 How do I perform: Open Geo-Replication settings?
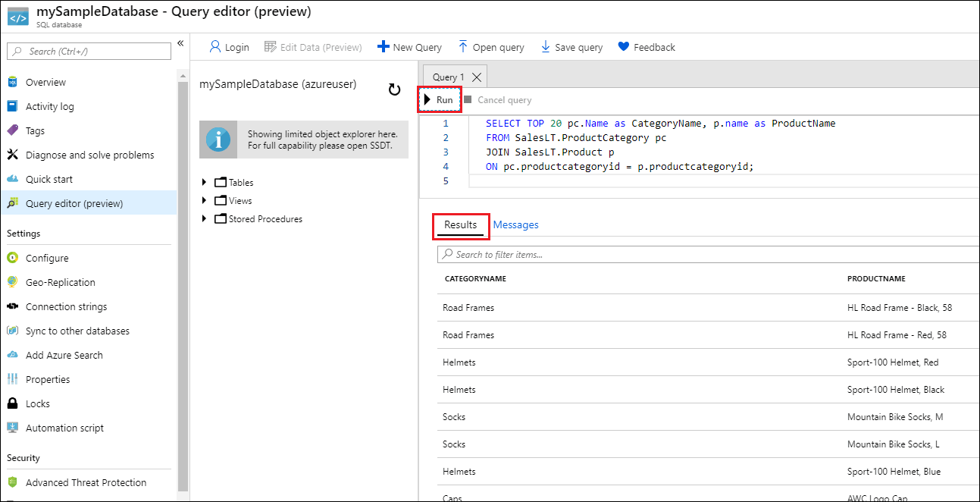click(x=60, y=282)
